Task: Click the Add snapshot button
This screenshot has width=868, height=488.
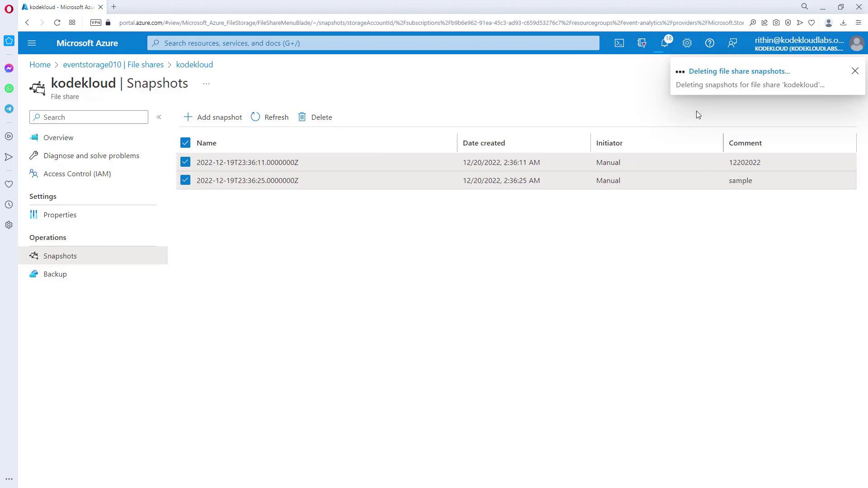Action: coord(212,117)
